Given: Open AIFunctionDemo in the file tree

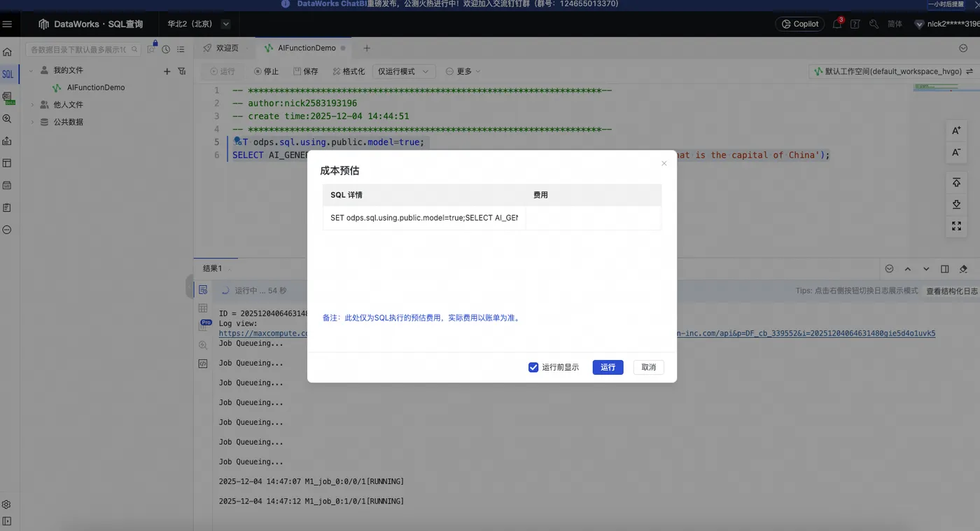Looking at the screenshot, I should point(96,88).
